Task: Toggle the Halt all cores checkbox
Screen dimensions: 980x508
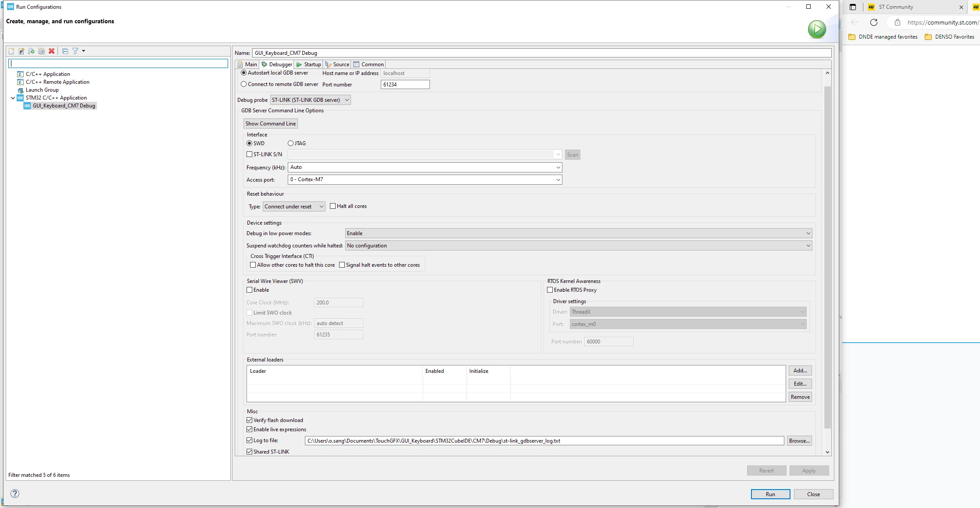Action: click(333, 206)
